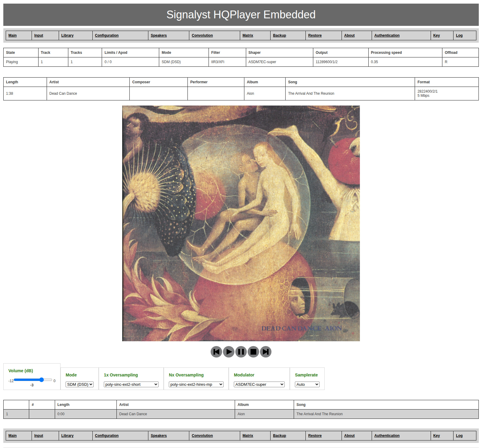Screen dimensions: 483x448
Task: Open the Modulator dropdown
Action: (x=259, y=384)
